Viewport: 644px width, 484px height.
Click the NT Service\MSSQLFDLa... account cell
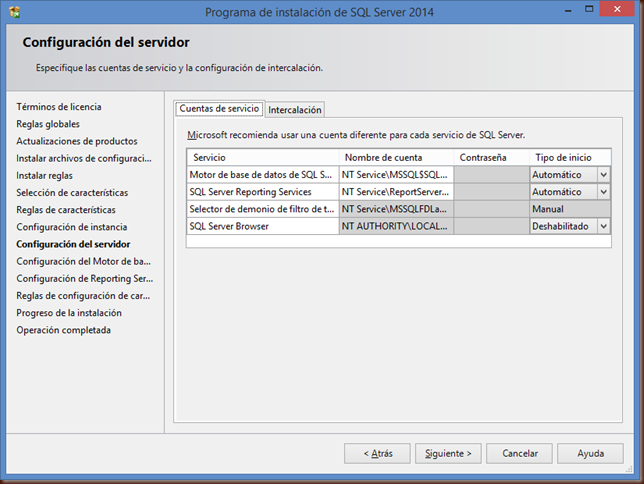(396, 209)
